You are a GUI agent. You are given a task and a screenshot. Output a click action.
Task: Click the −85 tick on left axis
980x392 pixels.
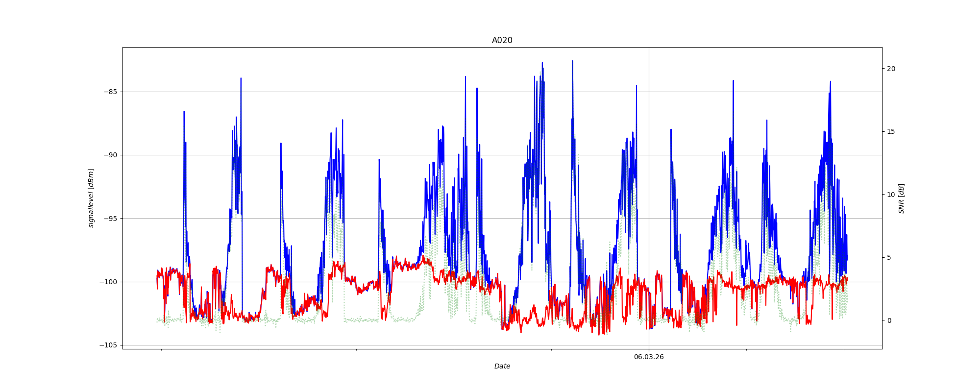pyautogui.click(x=110, y=92)
